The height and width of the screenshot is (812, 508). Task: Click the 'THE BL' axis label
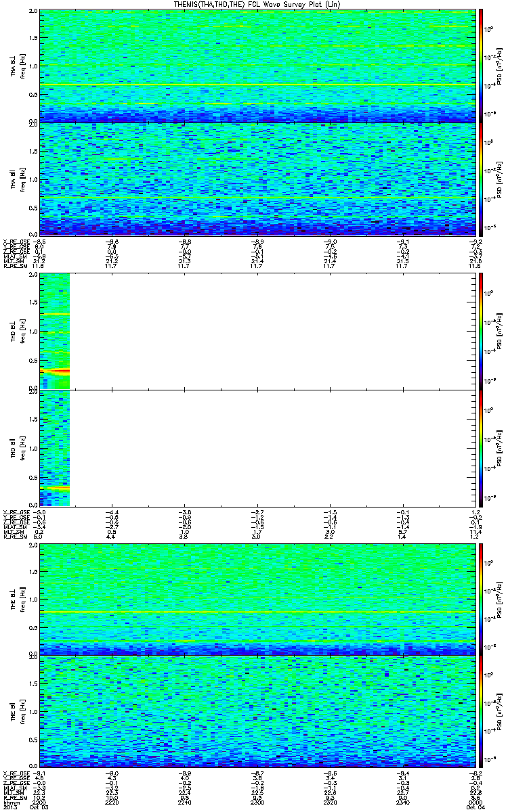14,600
